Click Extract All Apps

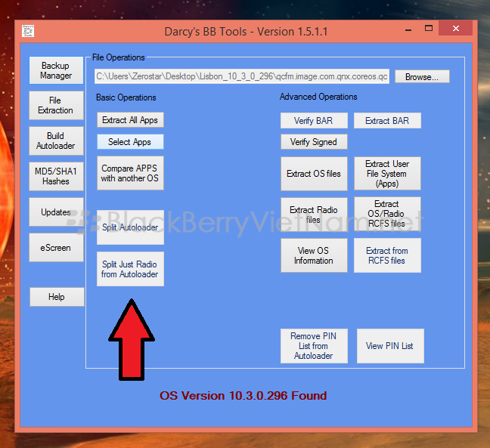[130, 120]
